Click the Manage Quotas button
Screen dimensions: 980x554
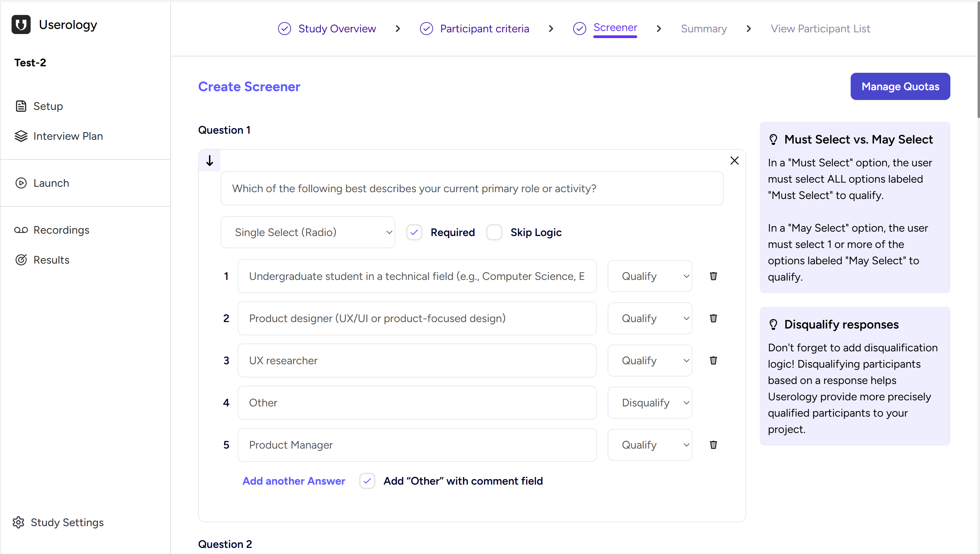[900, 86]
